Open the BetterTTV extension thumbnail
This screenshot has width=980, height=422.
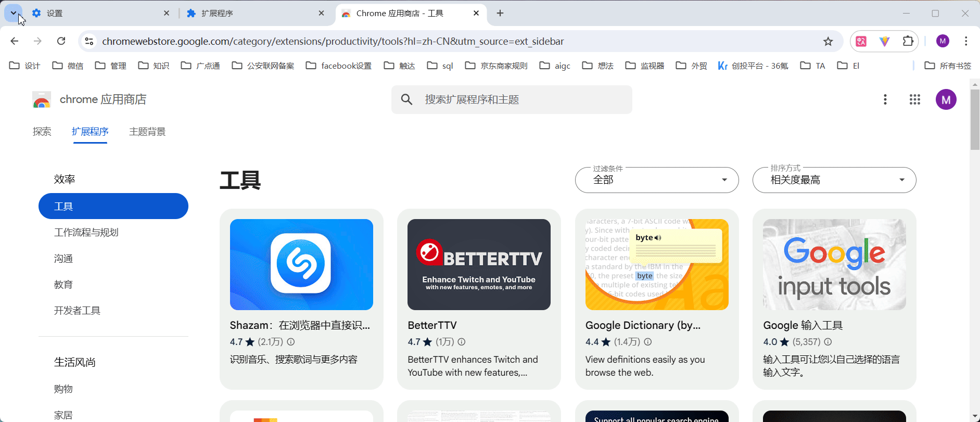pos(479,264)
